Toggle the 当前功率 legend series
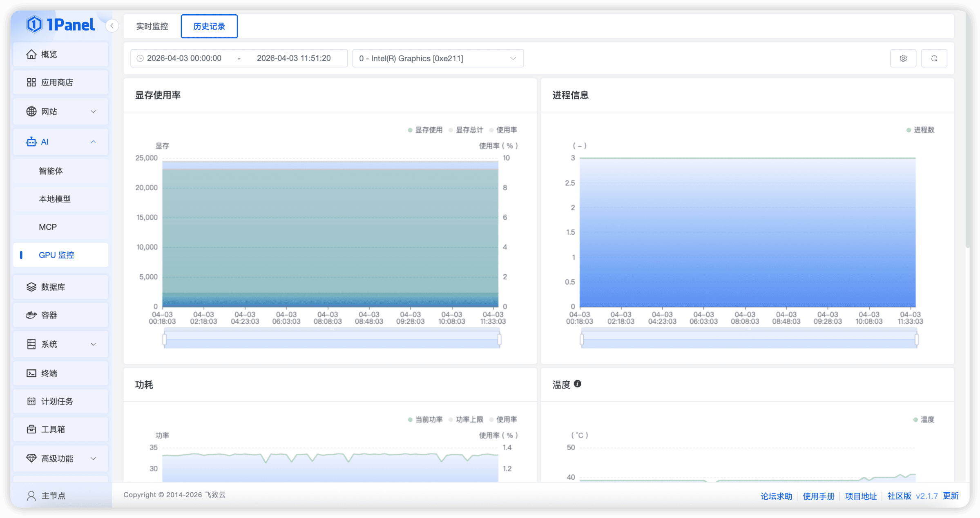 (x=425, y=419)
